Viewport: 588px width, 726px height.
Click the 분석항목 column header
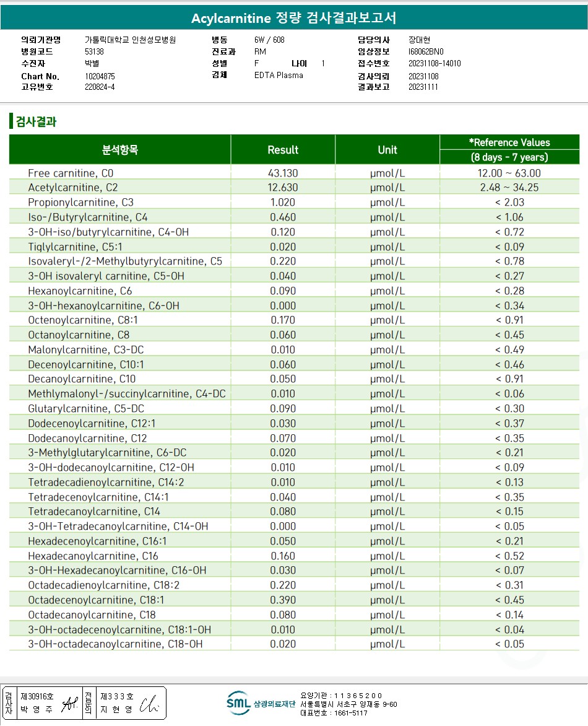pos(120,149)
